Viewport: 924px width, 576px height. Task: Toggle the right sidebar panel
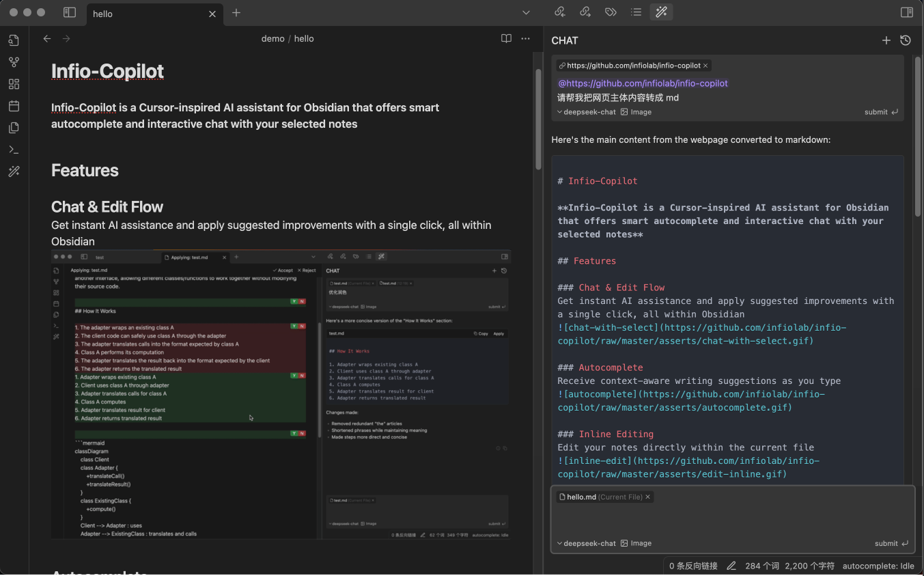(x=907, y=12)
